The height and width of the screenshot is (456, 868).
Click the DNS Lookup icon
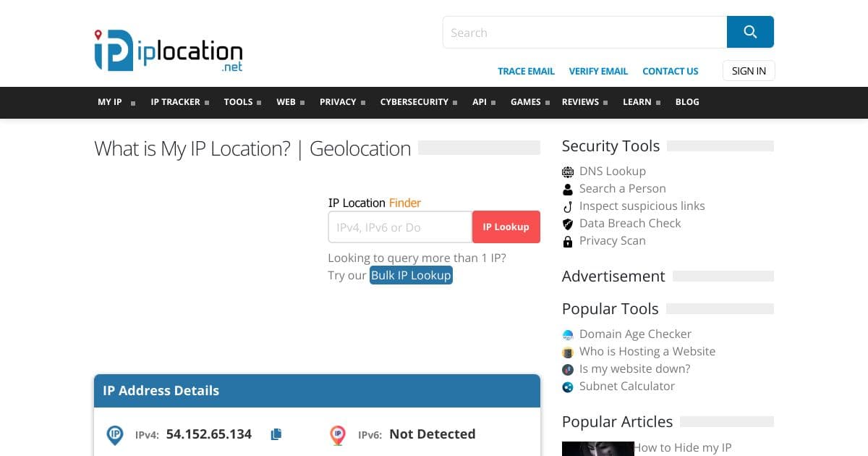point(568,171)
